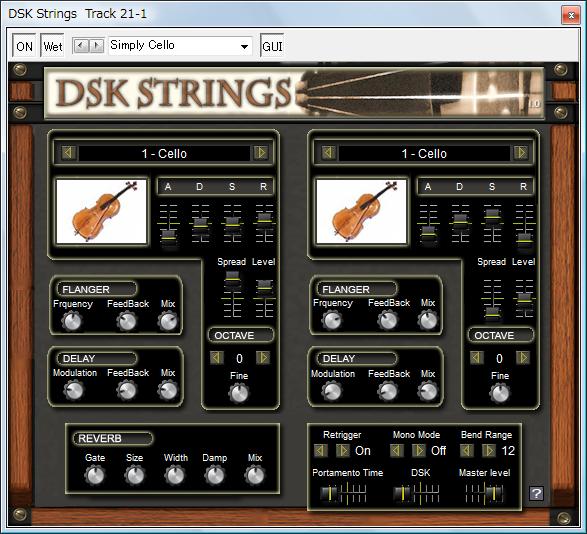This screenshot has width=587, height=534.
Task: Click right layer Flanger Mix knob
Action: [x=428, y=321]
